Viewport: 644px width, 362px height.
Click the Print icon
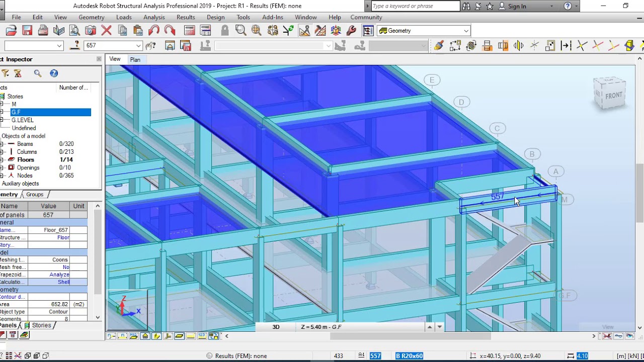(43, 31)
